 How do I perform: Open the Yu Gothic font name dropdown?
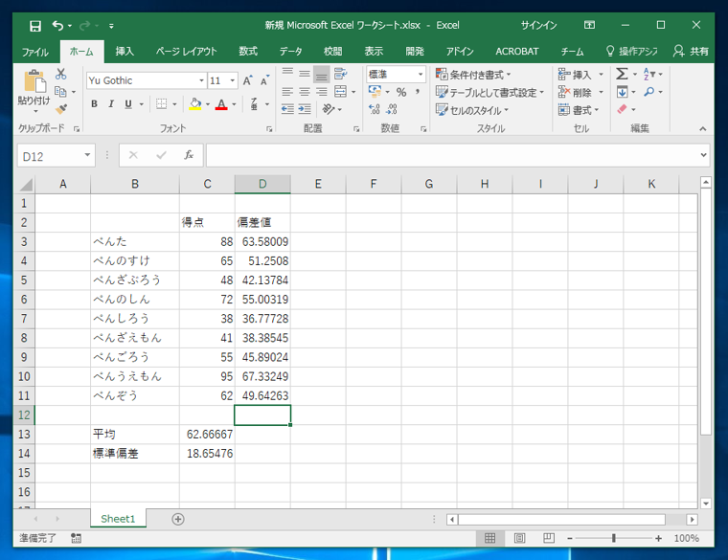(201, 81)
